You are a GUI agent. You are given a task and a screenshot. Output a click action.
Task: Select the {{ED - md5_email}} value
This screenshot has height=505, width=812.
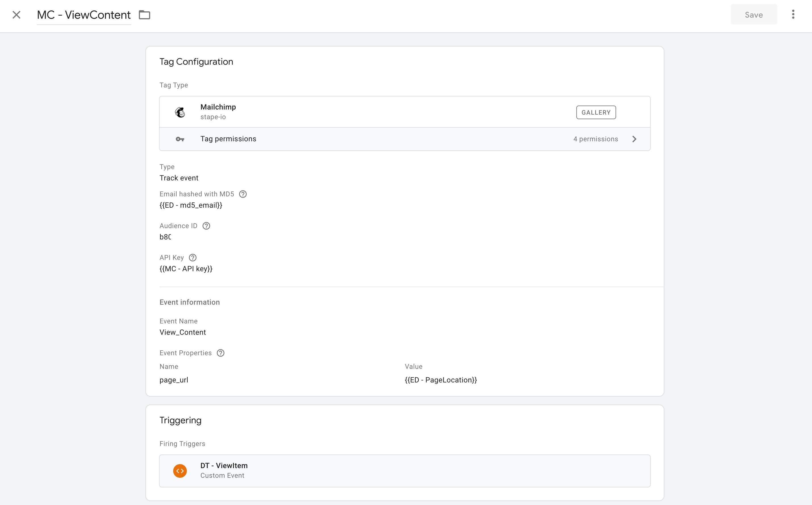pyautogui.click(x=191, y=205)
